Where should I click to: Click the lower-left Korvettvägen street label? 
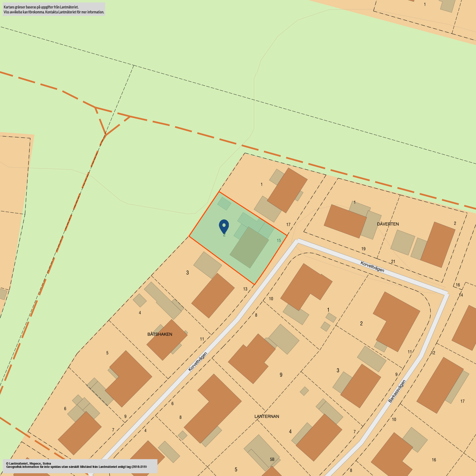197,361
